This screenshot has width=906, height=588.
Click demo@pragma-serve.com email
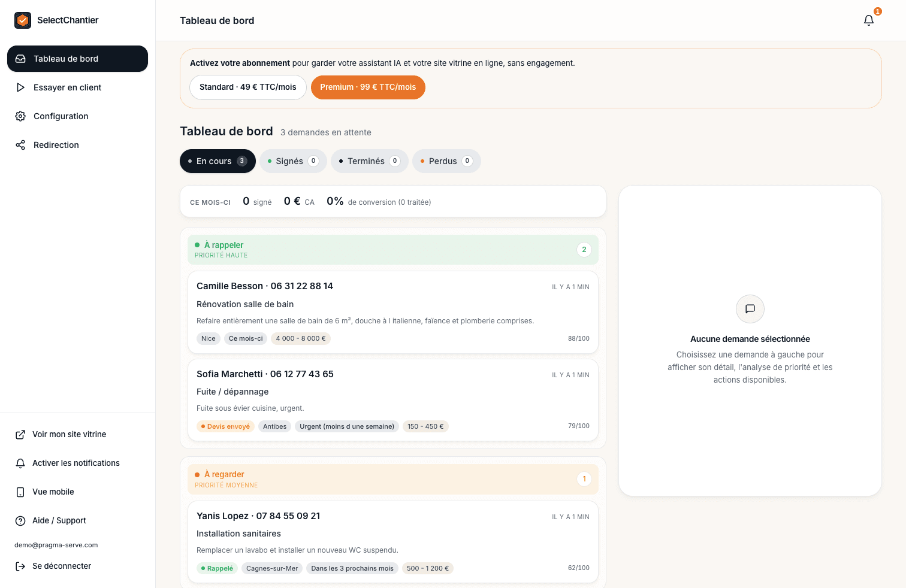(56, 545)
